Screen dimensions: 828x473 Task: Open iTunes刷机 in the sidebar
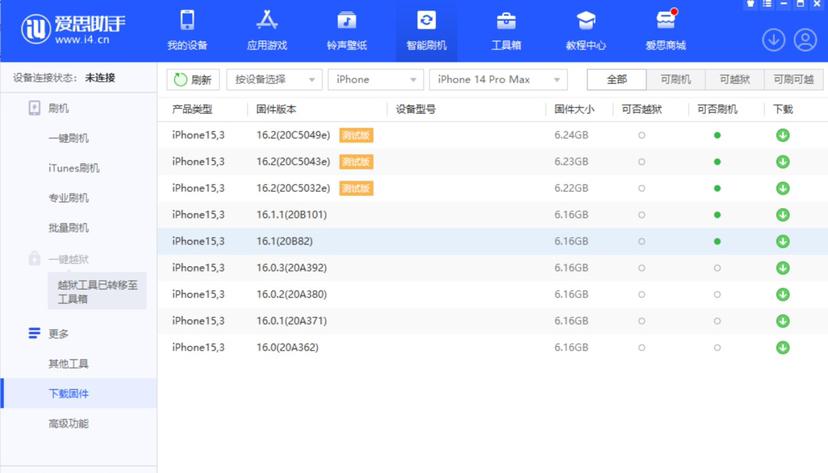point(74,168)
